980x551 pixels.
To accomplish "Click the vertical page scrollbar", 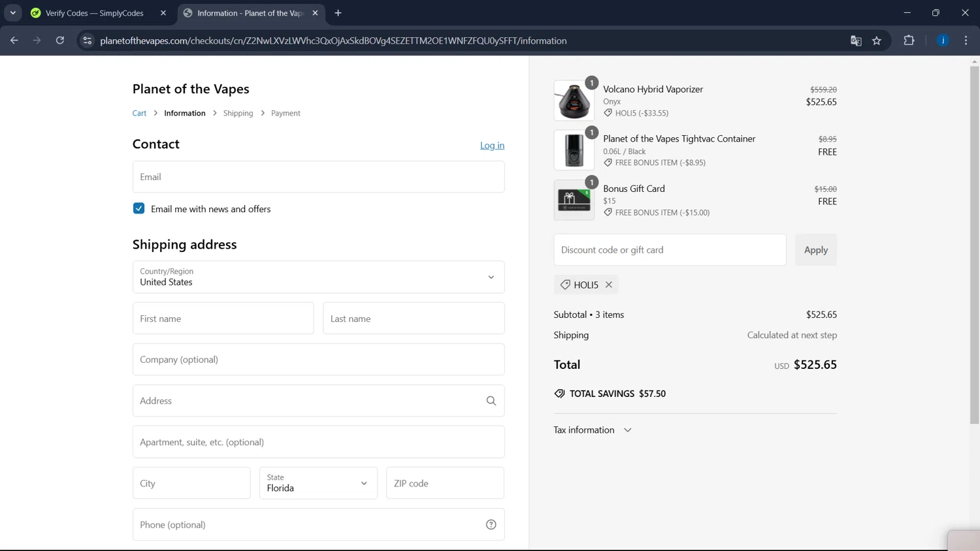I will 974,245.
